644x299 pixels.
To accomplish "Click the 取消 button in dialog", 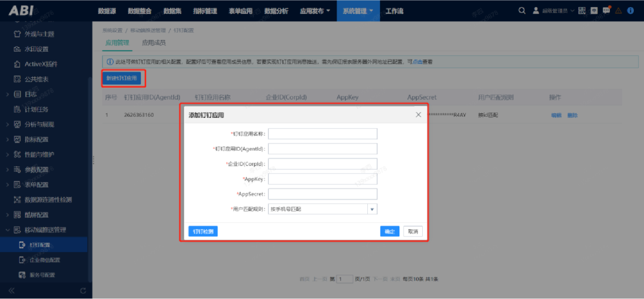I will click(412, 231).
